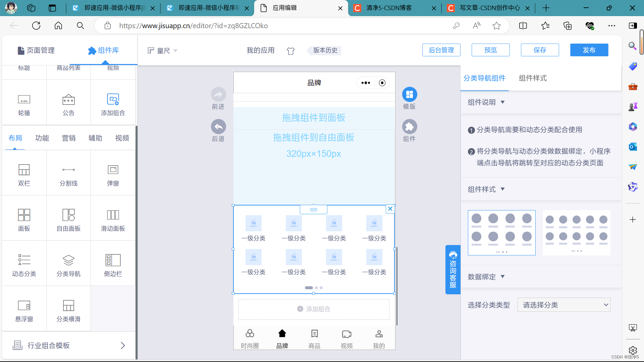Delete selected component with X button

(x=390, y=209)
